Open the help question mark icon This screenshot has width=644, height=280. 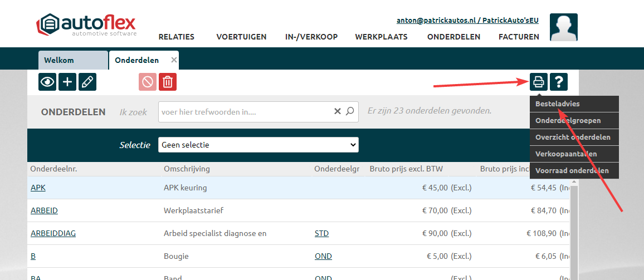[559, 82]
